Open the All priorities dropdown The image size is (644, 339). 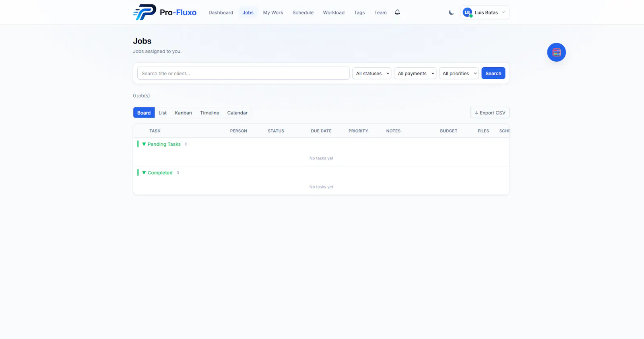(x=459, y=73)
